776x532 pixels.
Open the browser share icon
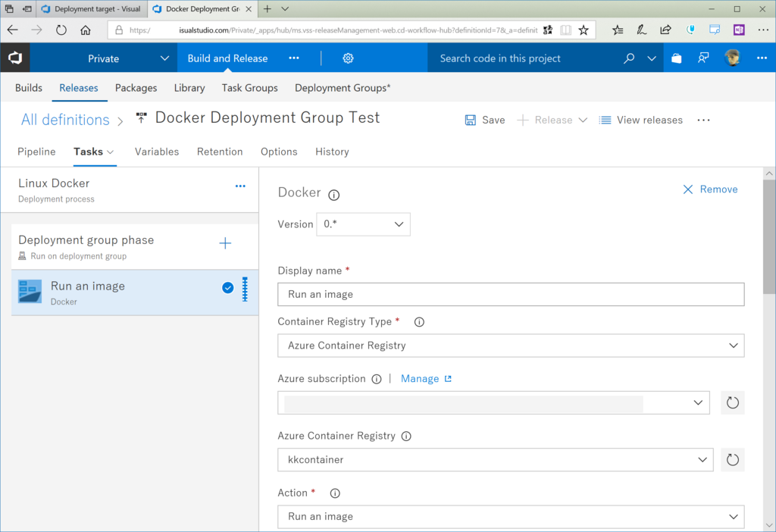[x=665, y=30]
